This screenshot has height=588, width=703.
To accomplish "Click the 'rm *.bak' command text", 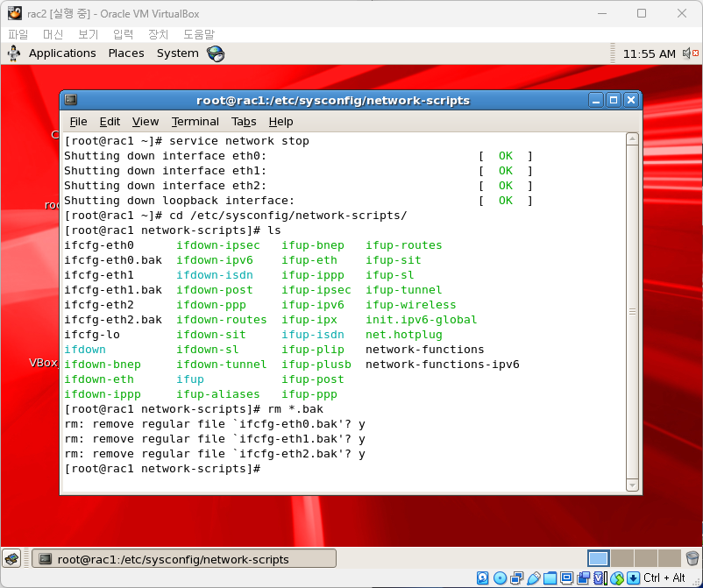I will click(295, 409).
